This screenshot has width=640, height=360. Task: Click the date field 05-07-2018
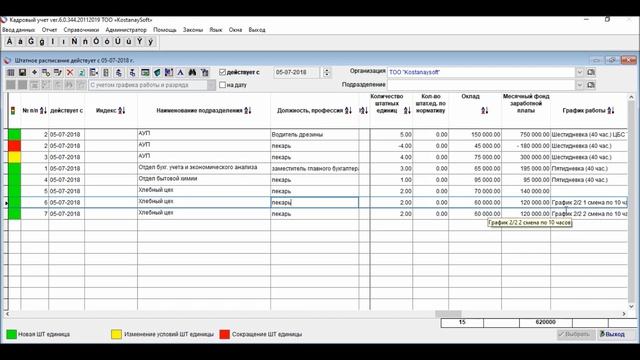pos(296,72)
